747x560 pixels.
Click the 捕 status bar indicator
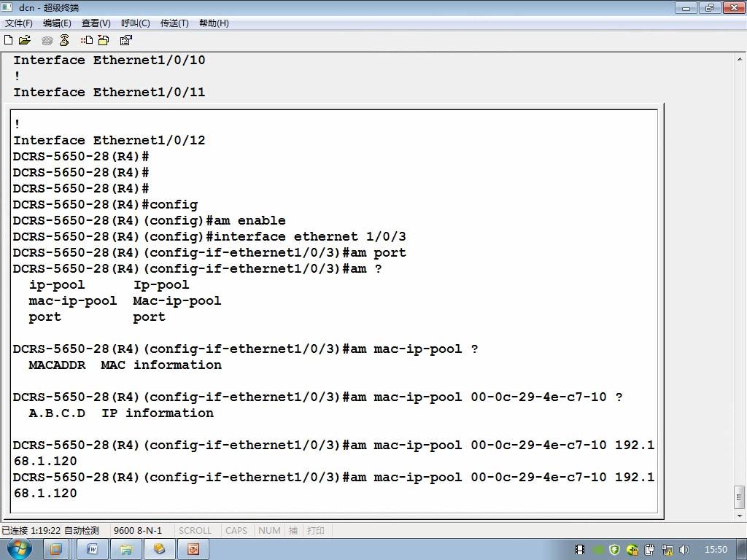(x=293, y=531)
